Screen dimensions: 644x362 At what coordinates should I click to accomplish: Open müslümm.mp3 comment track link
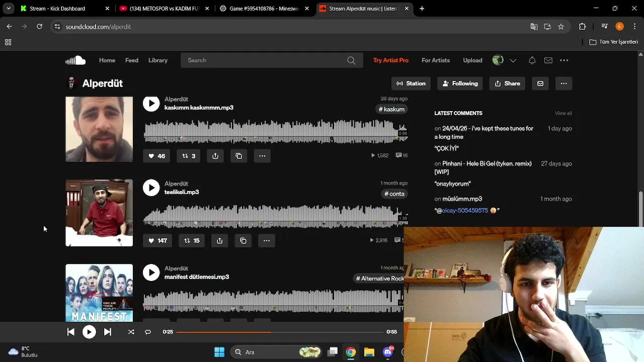click(462, 199)
